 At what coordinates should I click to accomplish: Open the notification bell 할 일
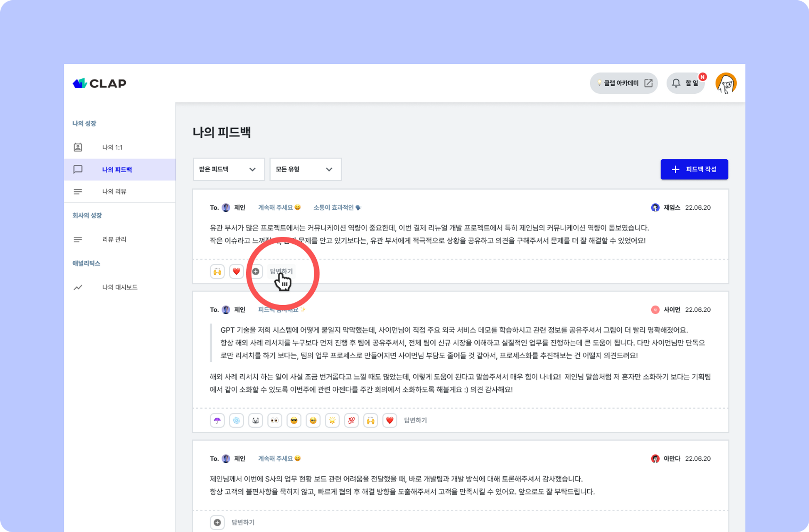pyautogui.click(x=685, y=83)
